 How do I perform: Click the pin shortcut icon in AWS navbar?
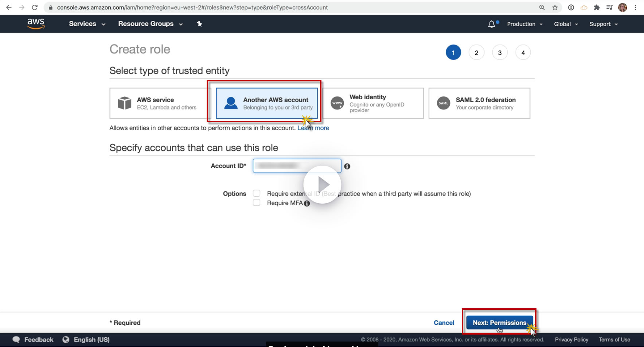tap(199, 24)
